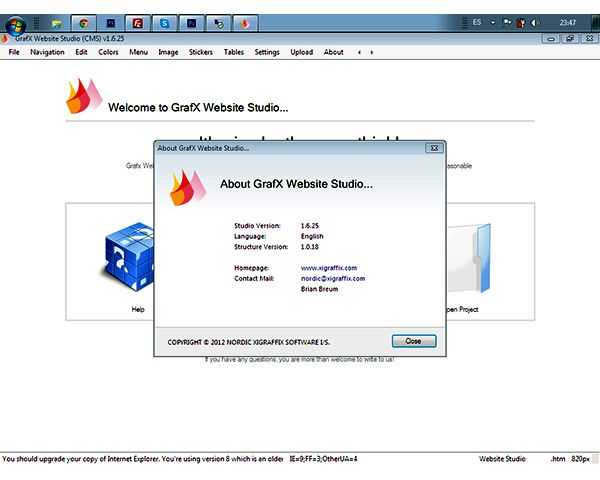The image size is (600, 480).
Task: Click Studio Version value 1.6.25
Action: (310, 226)
